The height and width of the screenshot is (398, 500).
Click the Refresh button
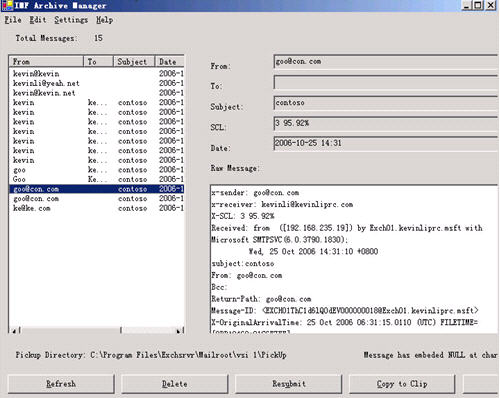pos(61,384)
